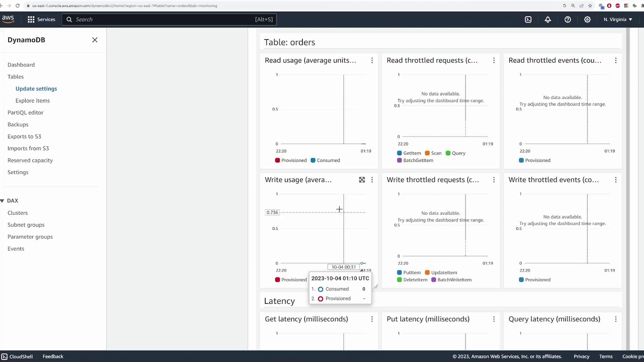Open PartiQL editor from the sidebar
644x362 pixels.
(25, 113)
